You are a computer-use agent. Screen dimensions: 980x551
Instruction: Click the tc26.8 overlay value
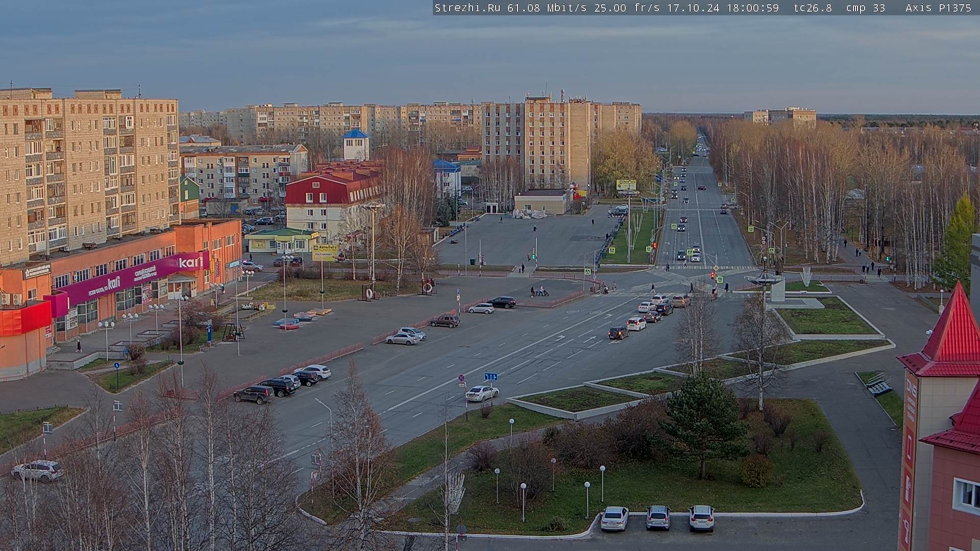[x=813, y=8]
